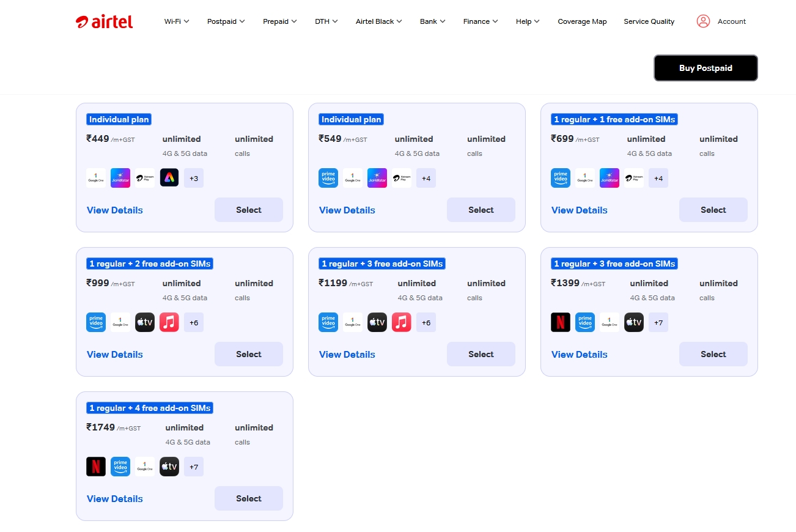Image resolution: width=796 pixels, height=532 pixels.
Task: Expand the Help dropdown menu
Action: [528, 21]
